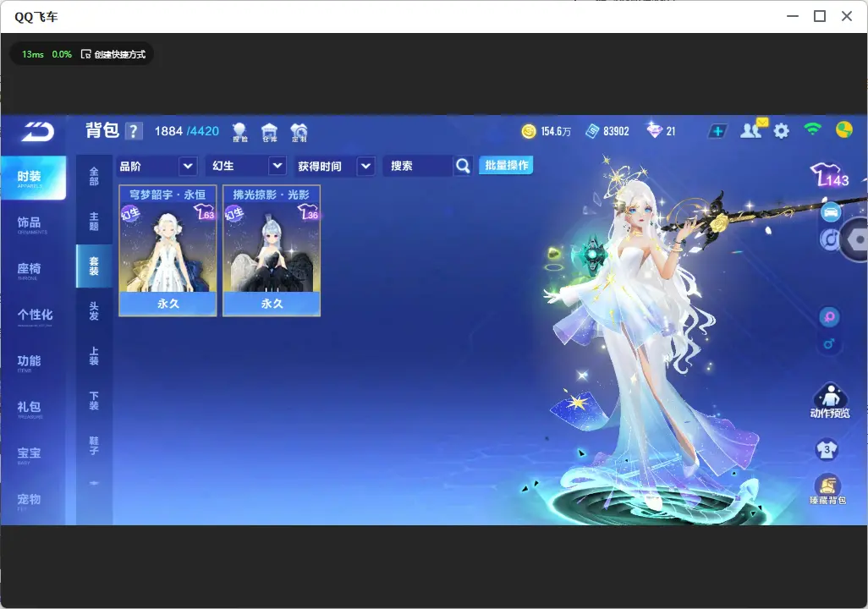Click the 幻生 badge on 穹梦韶宇 card
This screenshot has width=868, height=609.
(x=130, y=213)
